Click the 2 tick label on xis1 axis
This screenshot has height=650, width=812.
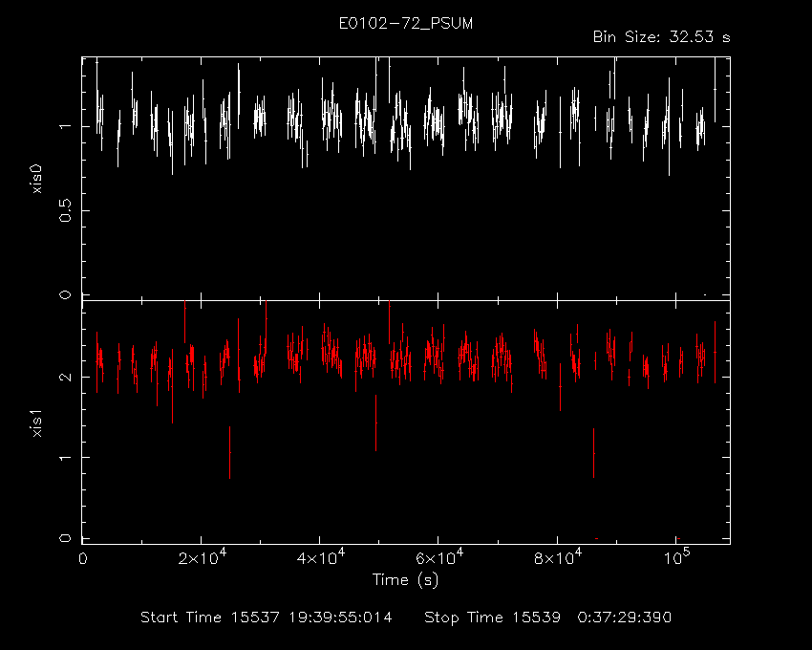tap(65, 377)
